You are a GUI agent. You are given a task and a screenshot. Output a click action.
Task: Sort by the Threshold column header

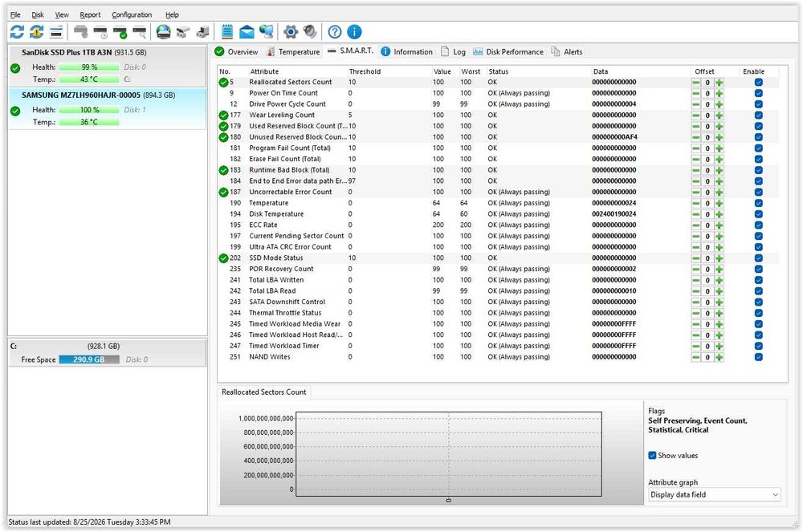365,71
